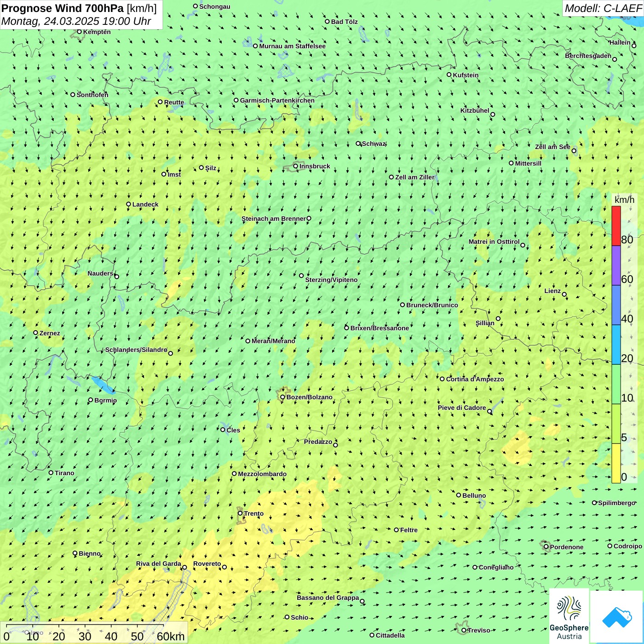Click the 'Mittersill' label
This screenshot has height=644, width=644.
click(x=528, y=163)
